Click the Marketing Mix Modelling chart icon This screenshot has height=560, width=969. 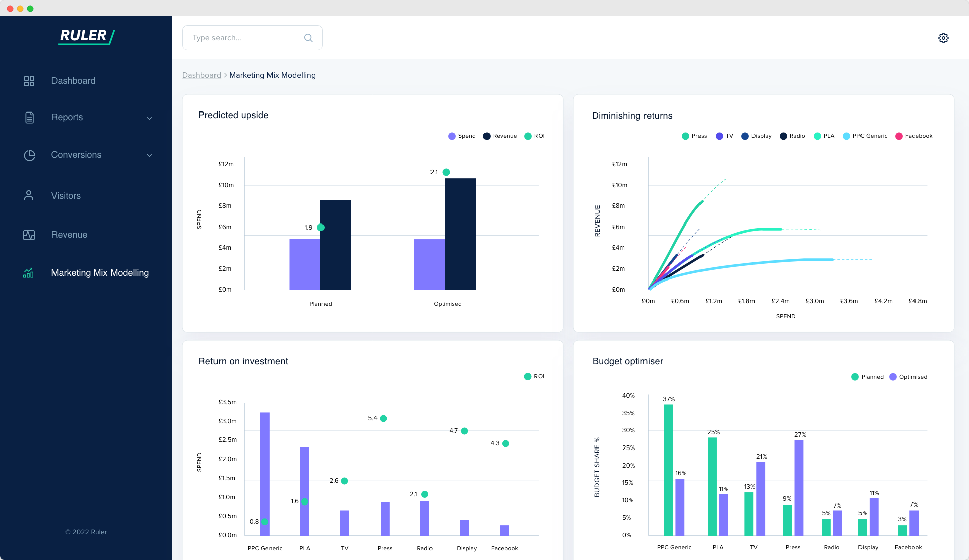(29, 273)
